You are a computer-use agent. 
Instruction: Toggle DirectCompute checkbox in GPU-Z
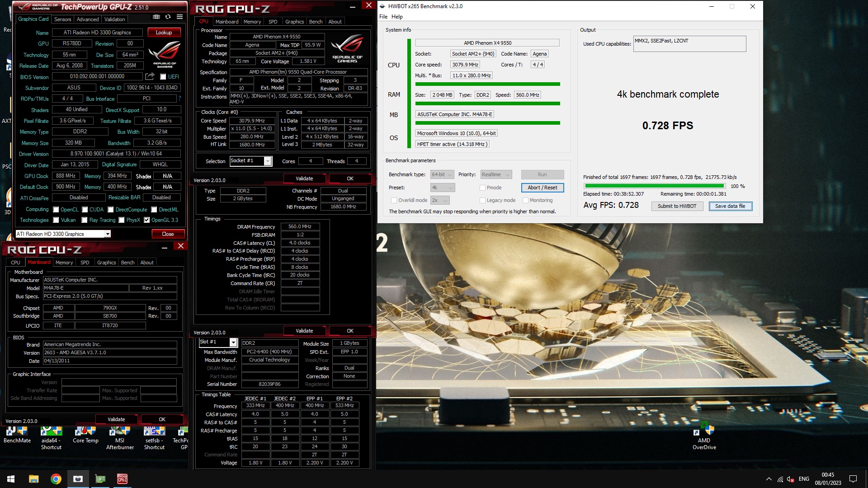tap(111, 210)
